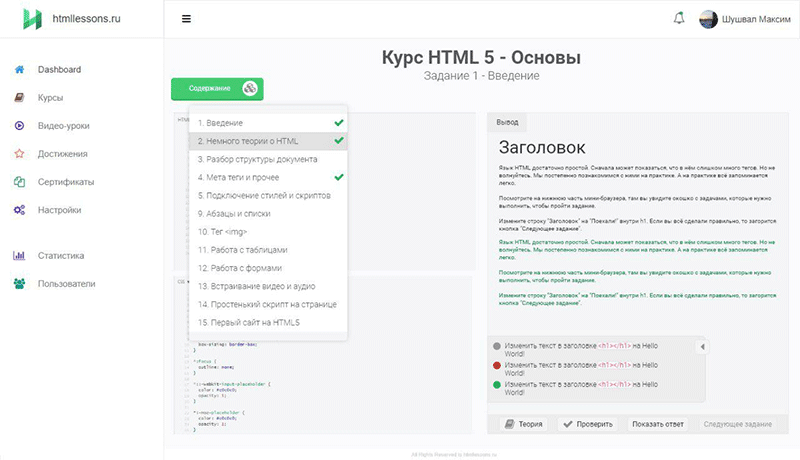Select lesson 5. Подключение стилей и скриптов

[268, 195]
